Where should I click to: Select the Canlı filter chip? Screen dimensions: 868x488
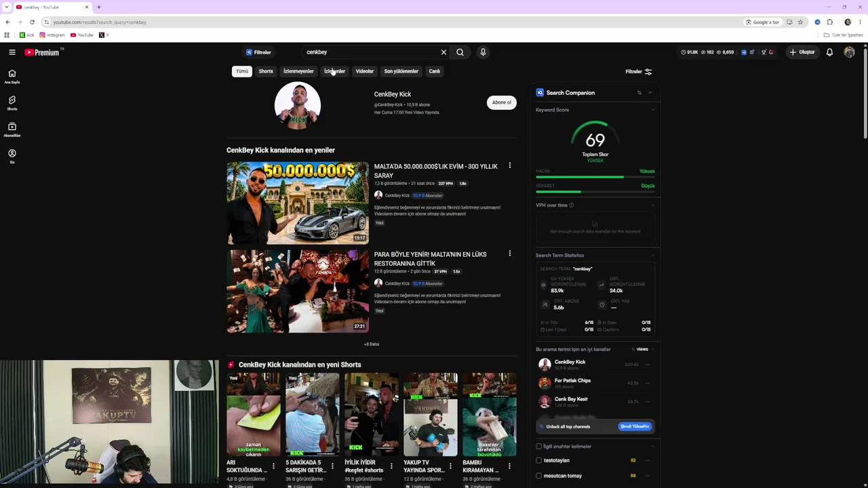(x=435, y=71)
